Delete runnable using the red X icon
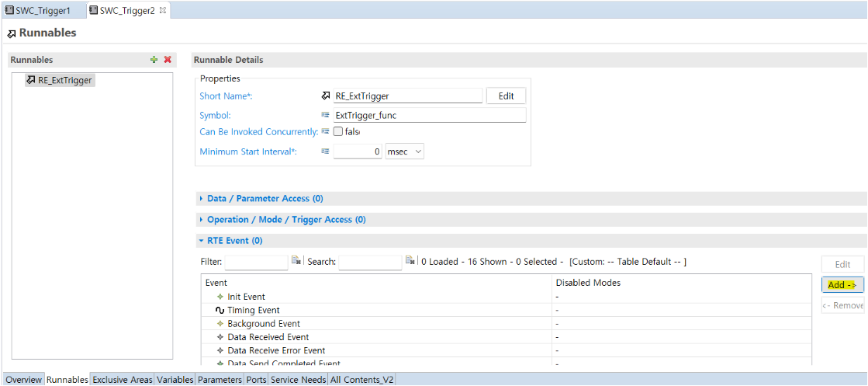Image resolution: width=868 pixels, height=386 pixels. (168, 60)
